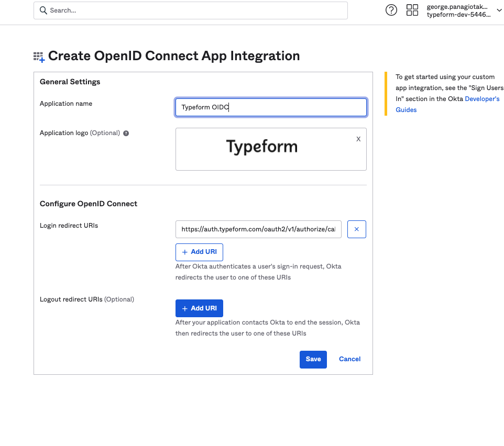The height and width of the screenshot is (446, 504).
Task: Click the Login redirect URI field
Action: pos(258,229)
